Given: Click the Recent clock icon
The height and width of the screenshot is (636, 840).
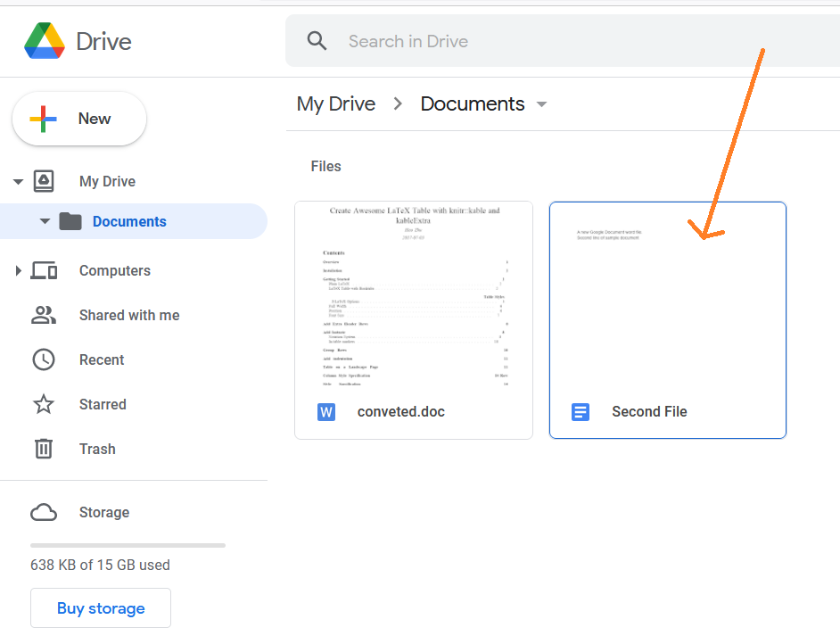Looking at the screenshot, I should pos(44,359).
